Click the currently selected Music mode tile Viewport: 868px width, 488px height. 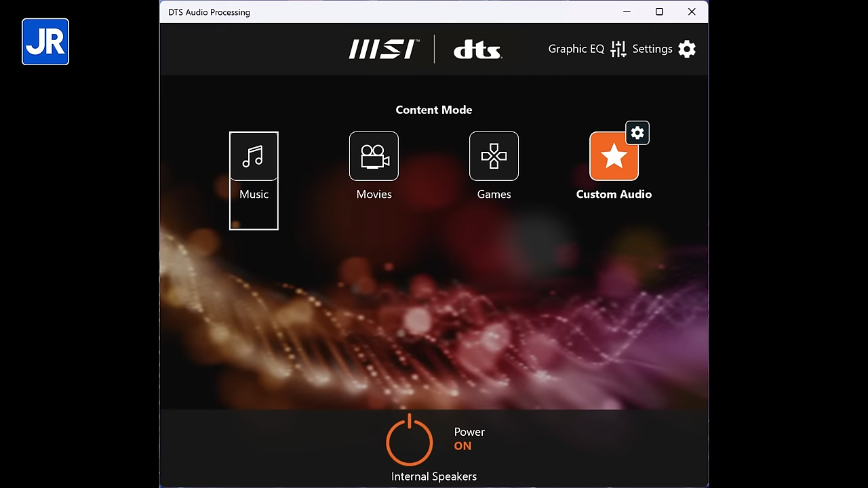tap(254, 180)
